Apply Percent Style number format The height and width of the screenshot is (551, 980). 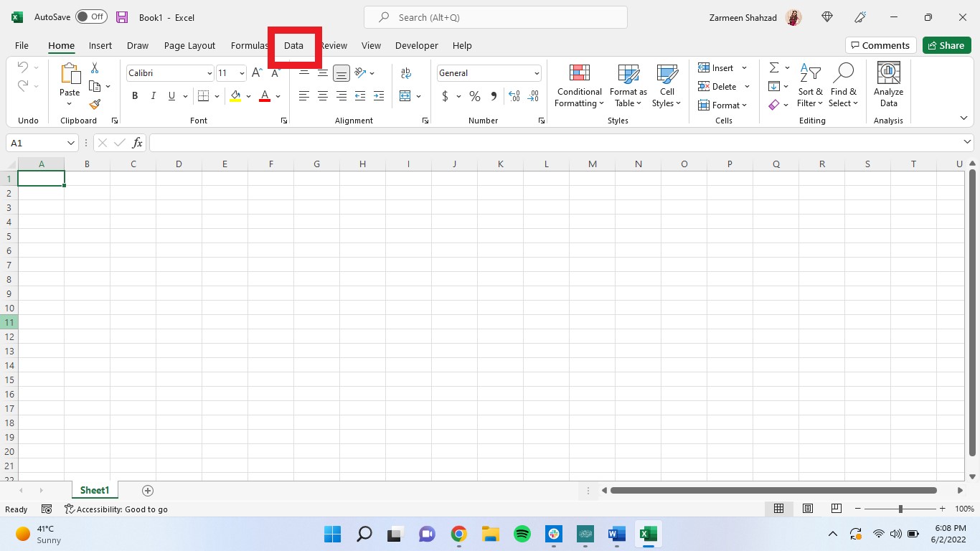click(474, 95)
